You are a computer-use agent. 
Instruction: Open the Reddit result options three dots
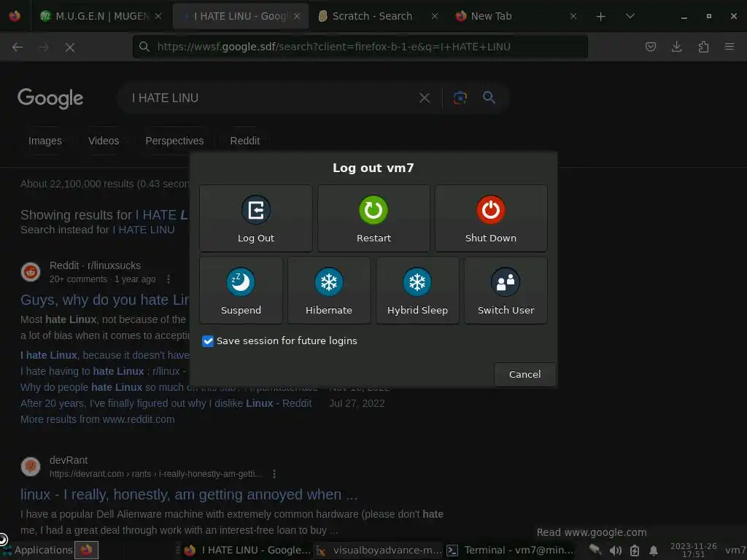point(169,279)
